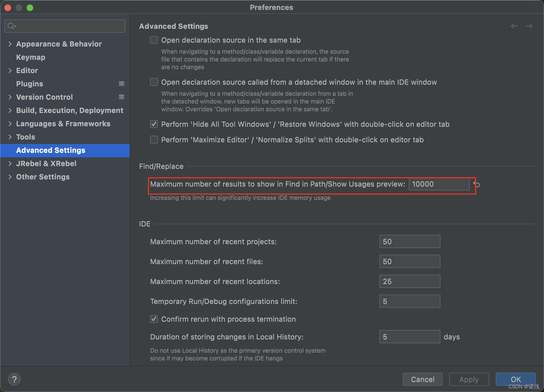Click the 10000 results limit field
The height and width of the screenshot is (392, 544).
pyautogui.click(x=439, y=184)
